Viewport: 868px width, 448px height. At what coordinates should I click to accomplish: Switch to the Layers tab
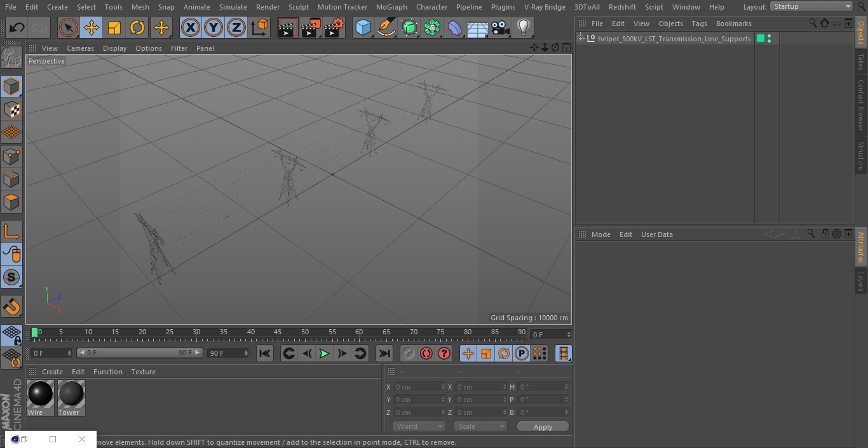861,282
